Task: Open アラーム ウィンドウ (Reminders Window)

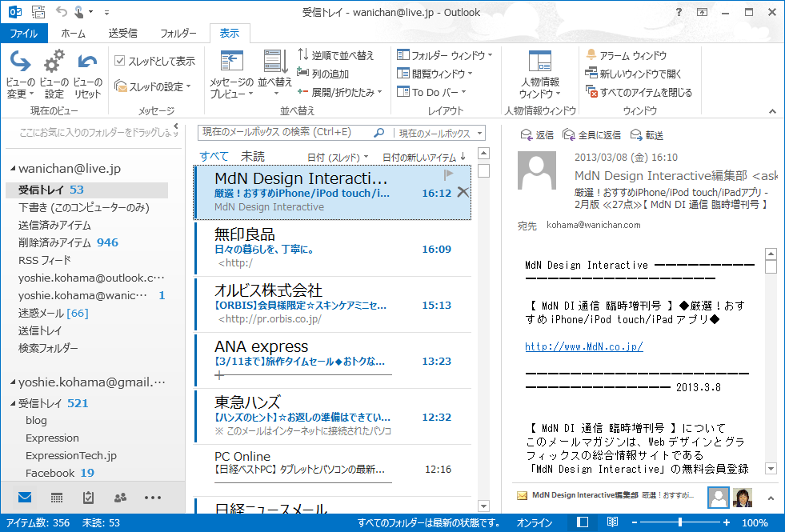Action: [x=627, y=55]
